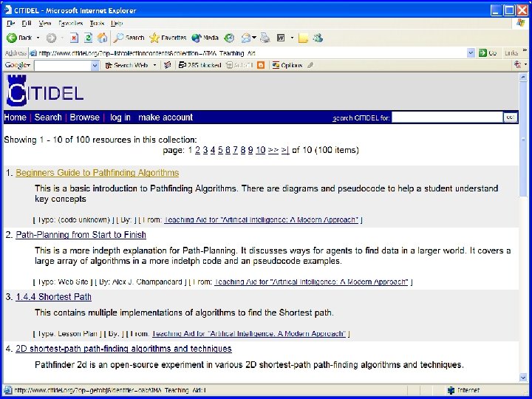
Task: Click the Google toolbar search input box
Action: (x=63, y=66)
